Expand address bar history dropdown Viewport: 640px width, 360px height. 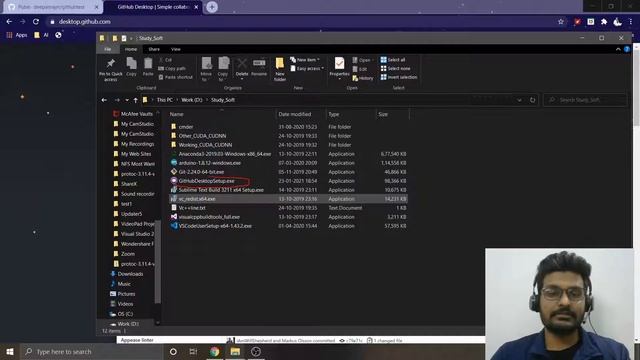519,100
